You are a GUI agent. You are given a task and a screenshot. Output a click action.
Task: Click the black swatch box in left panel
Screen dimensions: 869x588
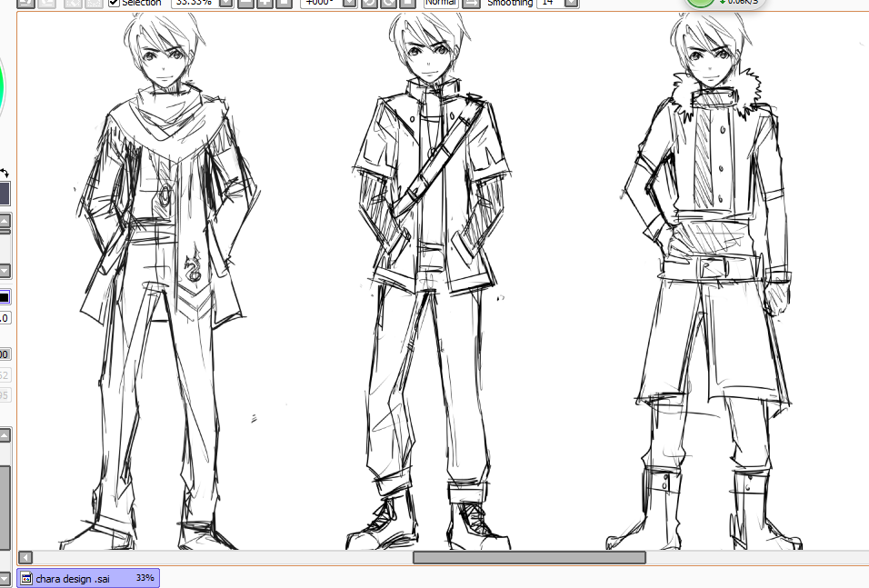click(x=4, y=297)
